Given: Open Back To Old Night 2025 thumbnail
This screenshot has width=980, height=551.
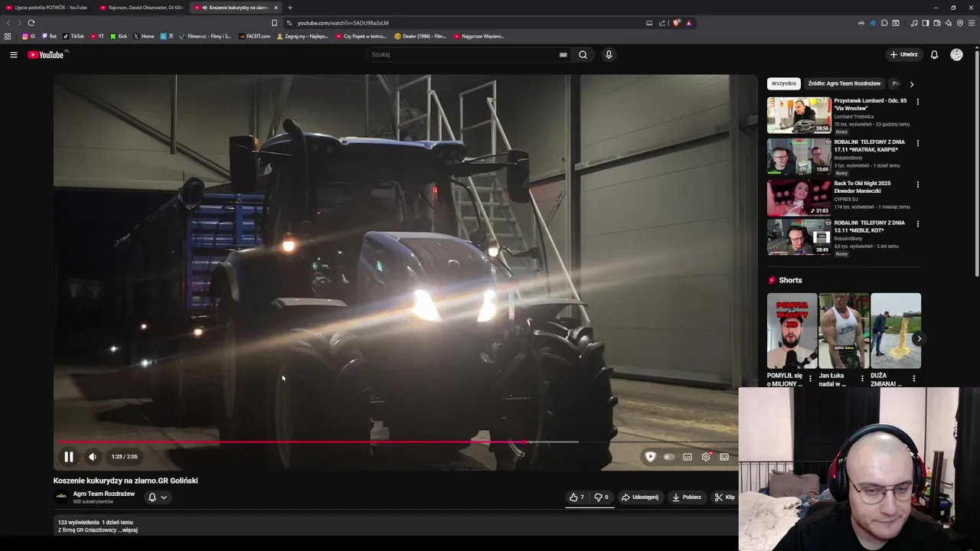Looking at the screenshot, I should (799, 197).
